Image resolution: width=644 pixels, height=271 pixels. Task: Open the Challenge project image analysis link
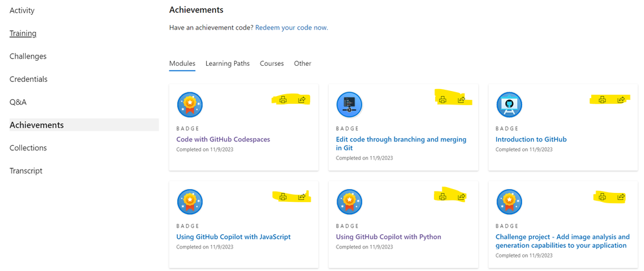pyautogui.click(x=563, y=241)
